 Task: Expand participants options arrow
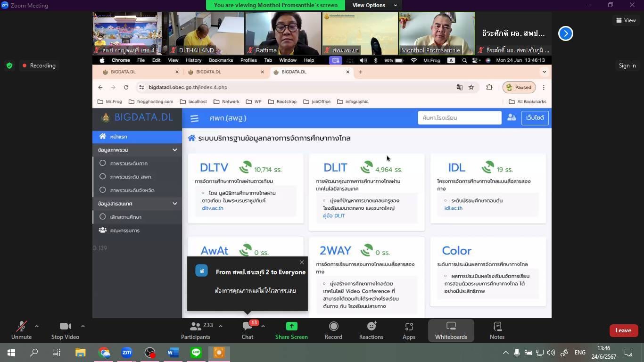[x=220, y=326]
